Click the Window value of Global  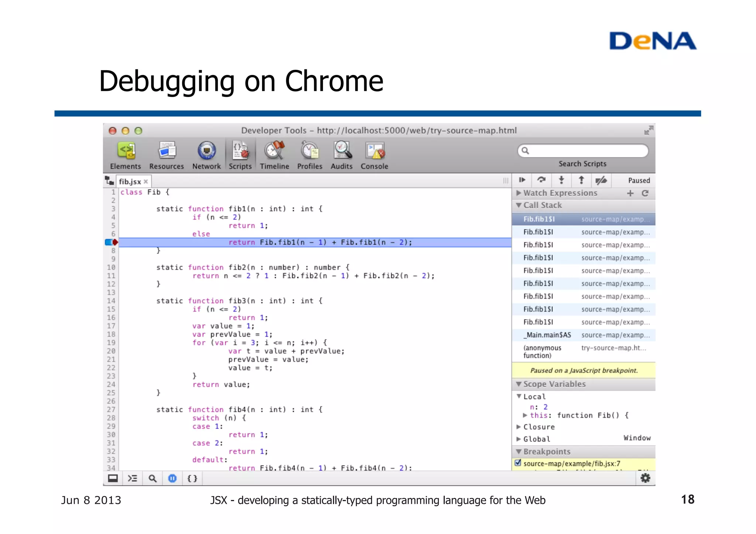637,438
